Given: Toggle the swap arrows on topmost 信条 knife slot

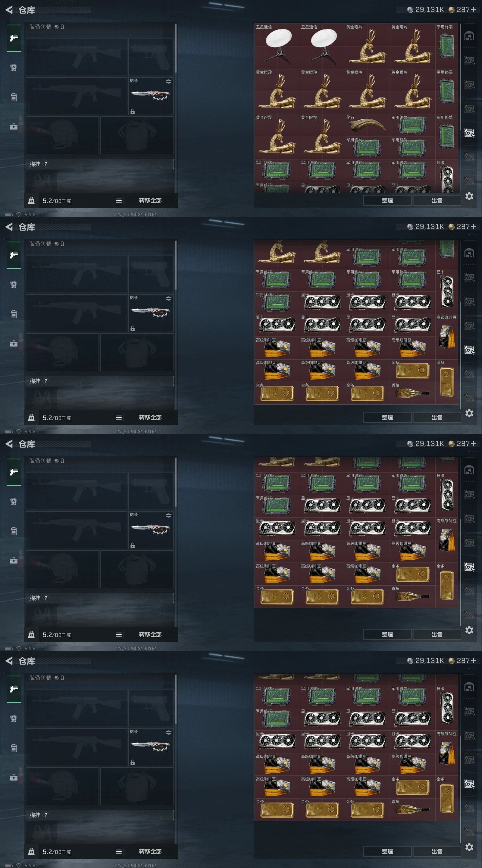Looking at the screenshot, I should pyautogui.click(x=168, y=82).
